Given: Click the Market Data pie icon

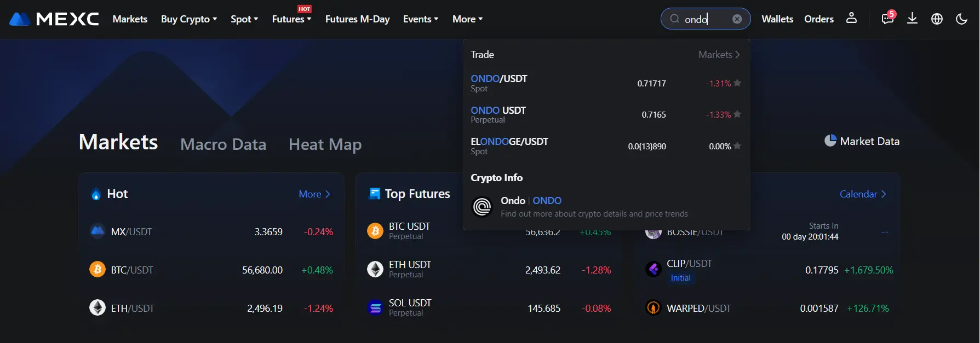Looking at the screenshot, I should [830, 141].
